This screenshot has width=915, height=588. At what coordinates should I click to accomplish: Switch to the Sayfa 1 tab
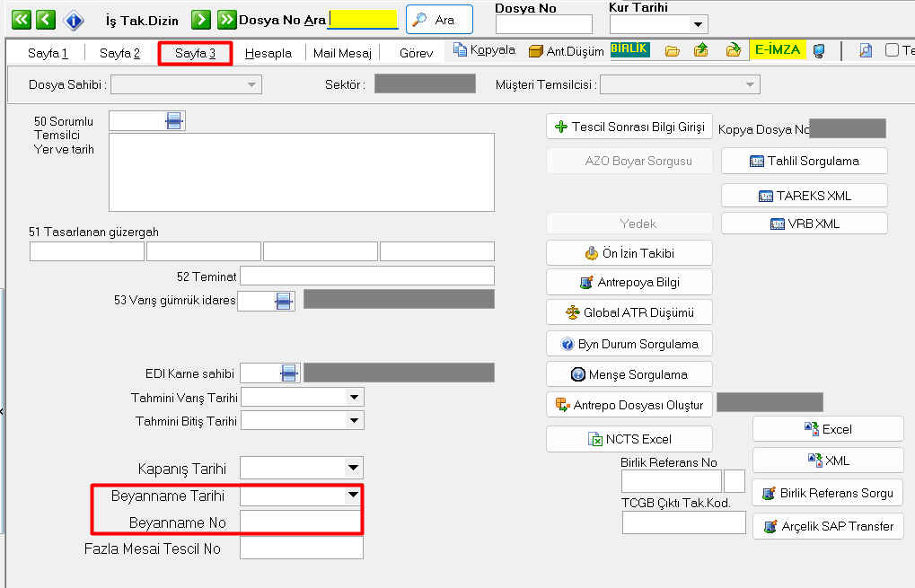click(x=48, y=53)
